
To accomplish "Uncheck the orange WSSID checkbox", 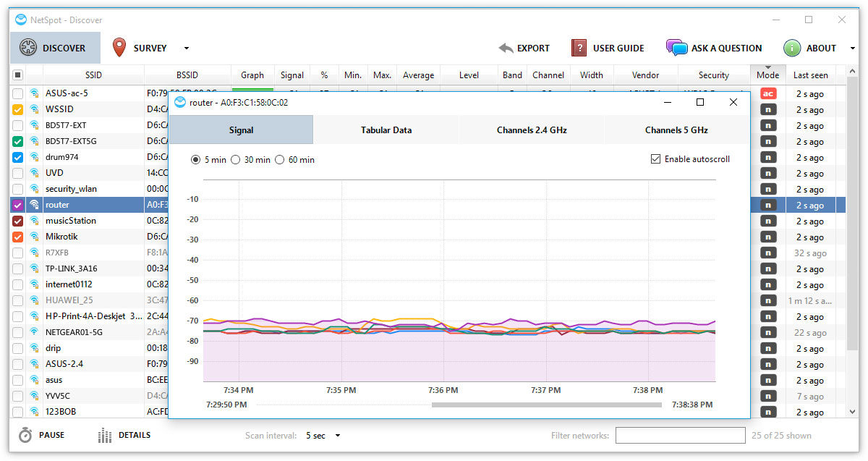I will (x=17, y=109).
